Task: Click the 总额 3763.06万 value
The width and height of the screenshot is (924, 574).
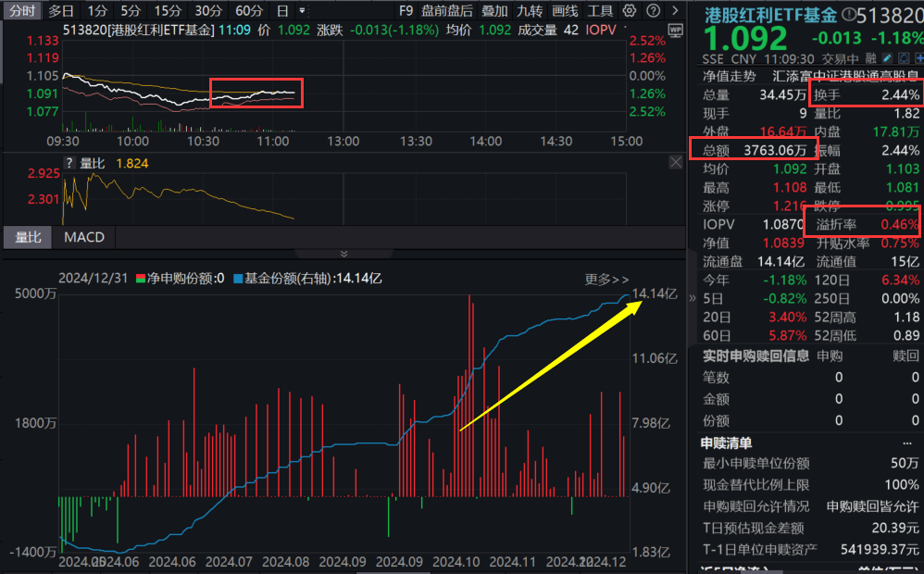Action: (774, 150)
